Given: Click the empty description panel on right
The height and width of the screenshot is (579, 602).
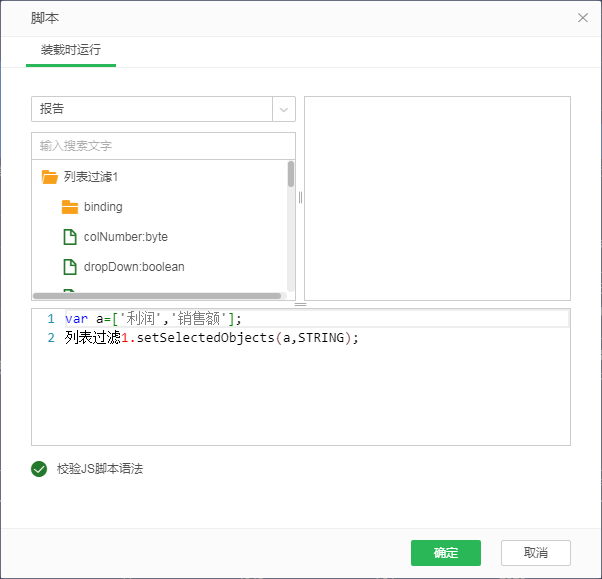Looking at the screenshot, I should pos(437,198).
